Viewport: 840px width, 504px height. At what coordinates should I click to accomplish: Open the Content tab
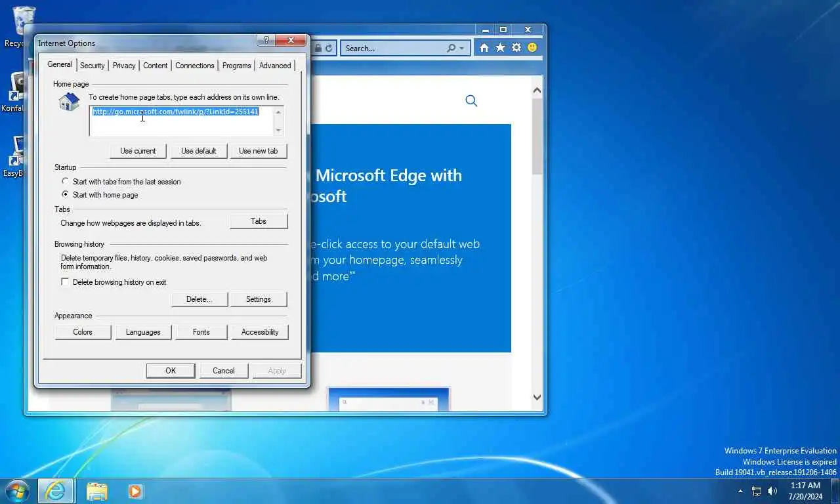click(156, 66)
